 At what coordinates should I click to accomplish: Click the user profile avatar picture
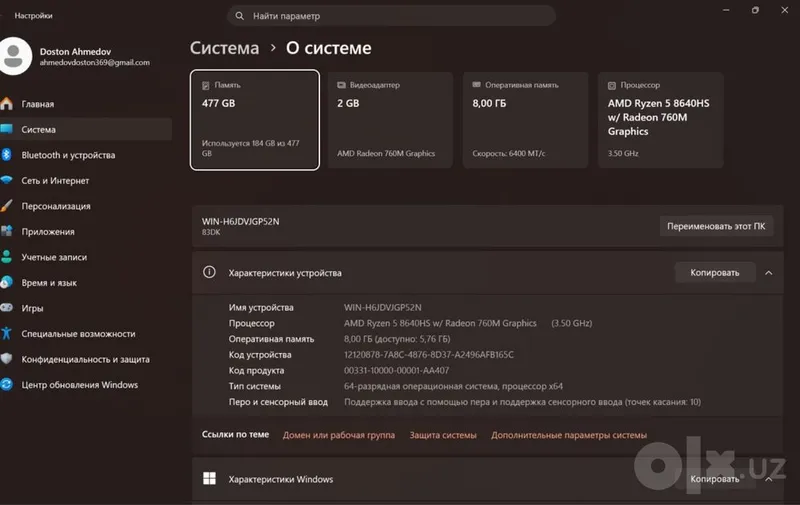point(13,56)
